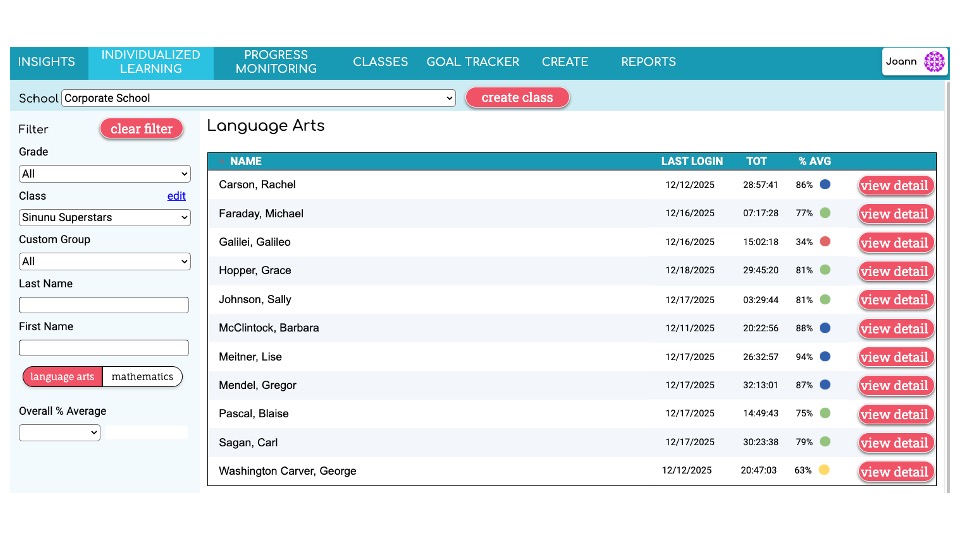Click the blue status dot for Meitner, Lise
The image size is (960, 540).
pos(825,356)
